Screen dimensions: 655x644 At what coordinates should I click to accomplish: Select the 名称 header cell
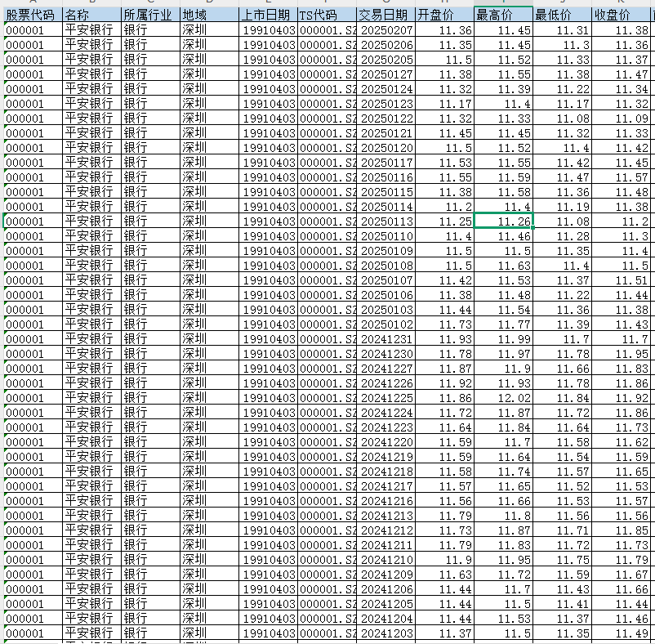click(92, 15)
